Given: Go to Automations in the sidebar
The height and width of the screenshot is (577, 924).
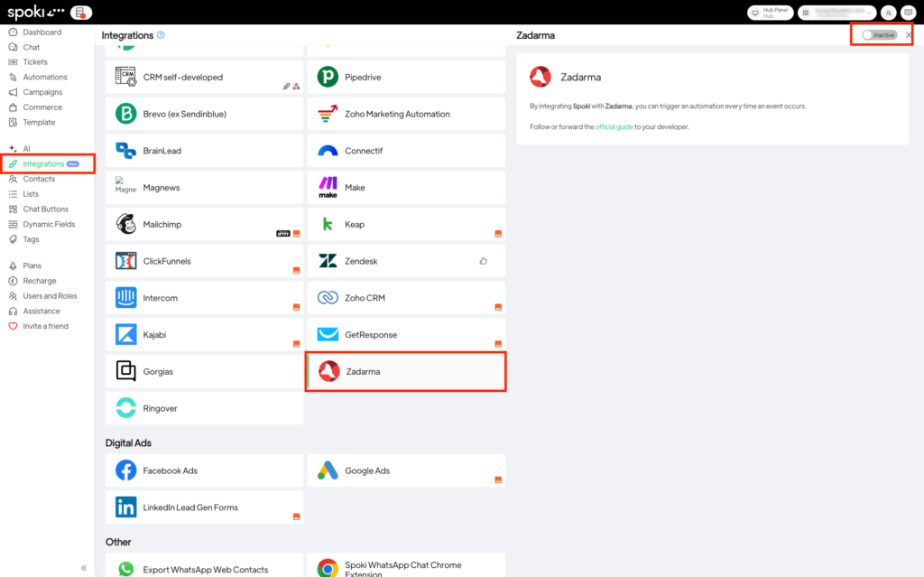Looking at the screenshot, I should (44, 77).
